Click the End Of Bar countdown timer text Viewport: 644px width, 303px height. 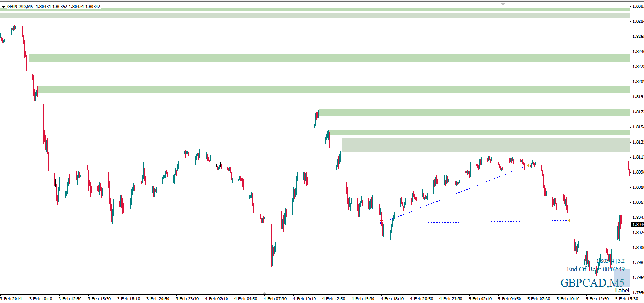click(x=595, y=269)
